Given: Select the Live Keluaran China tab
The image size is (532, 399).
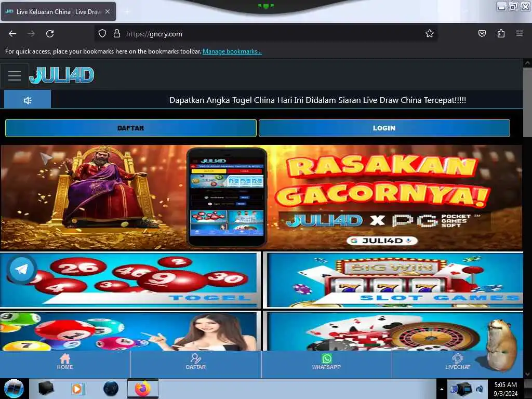Looking at the screenshot, I should tap(58, 11).
